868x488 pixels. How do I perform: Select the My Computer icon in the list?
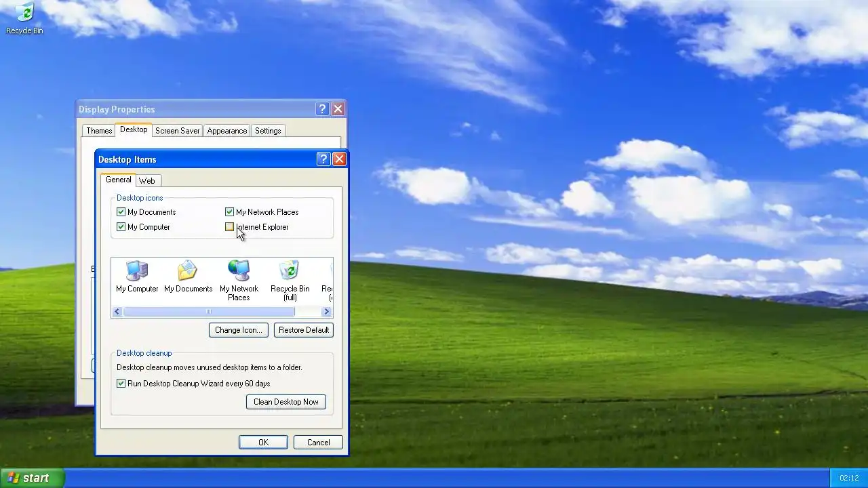coord(137,277)
